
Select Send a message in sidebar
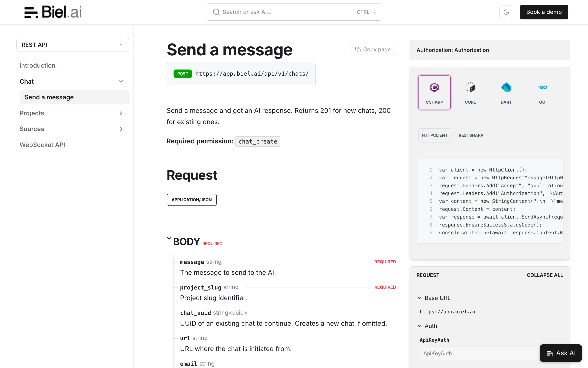click(x=74, y=97)
